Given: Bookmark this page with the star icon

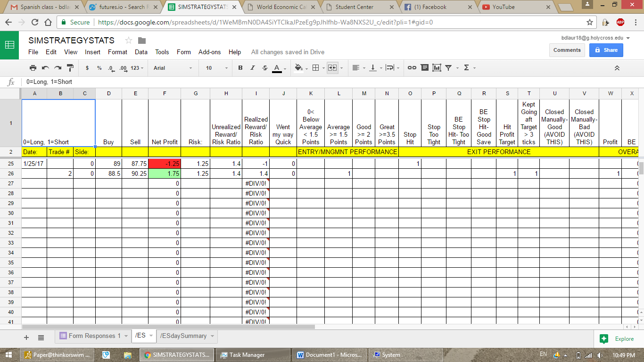Looking at the screenshot, I should point(589,22).
